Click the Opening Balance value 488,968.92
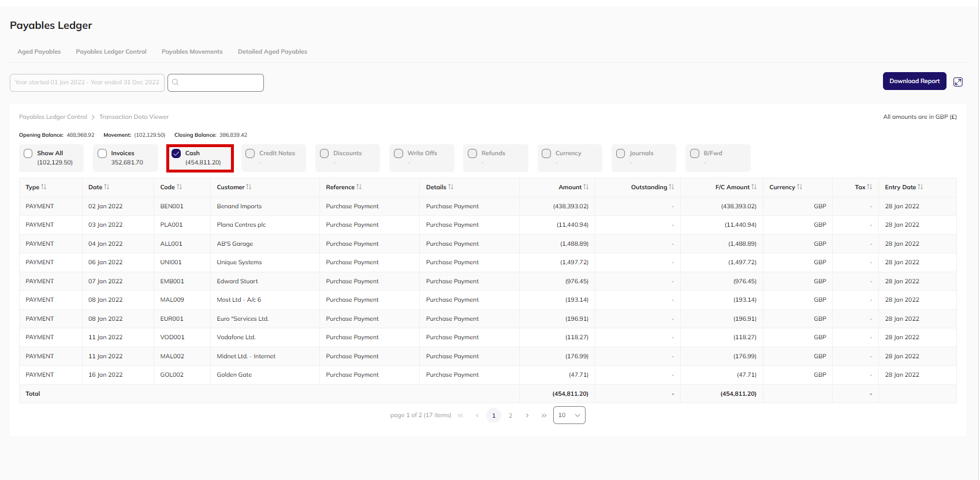Viewport: 980px width, 480px height. 80,135
